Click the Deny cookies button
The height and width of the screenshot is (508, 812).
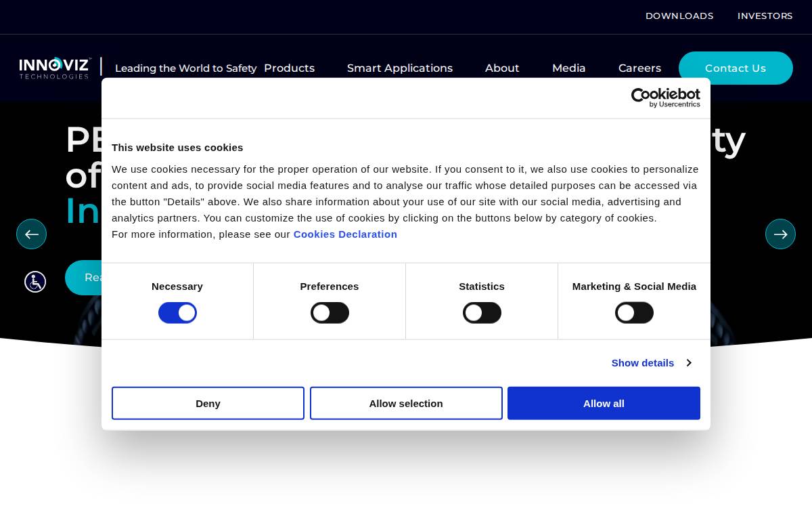click(208, 403)
